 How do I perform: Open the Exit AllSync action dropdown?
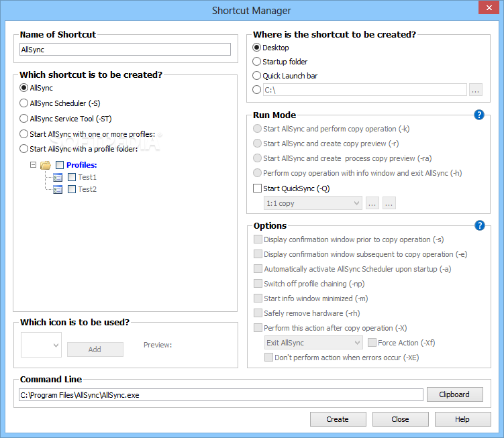click(313, 343)
